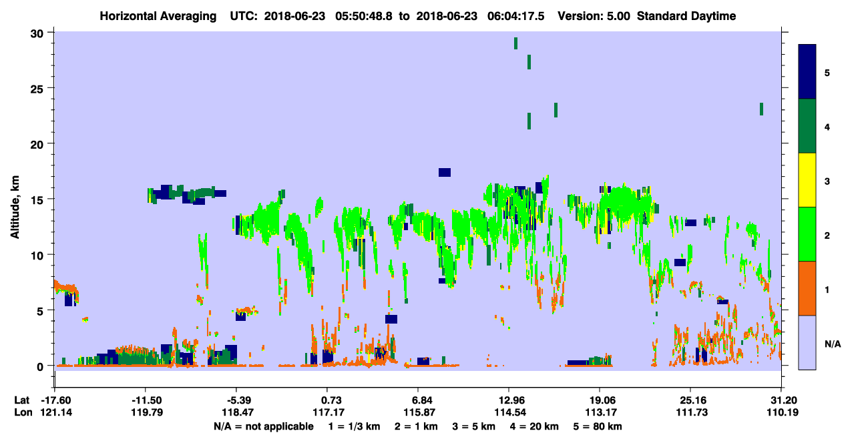The image size is (868, 445).
Task: Click the y-axis tick label '20'
Action: [x=39, y=143]
